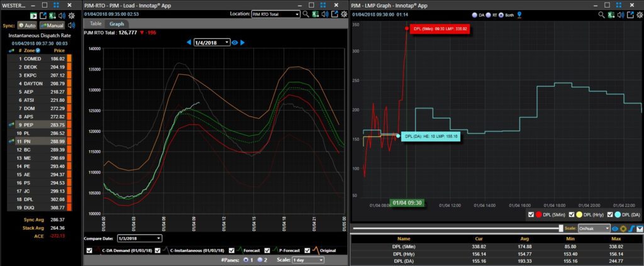Uncheck the DPL (DA) legend checkbox
The height and width of the screenshot is (266, 644).
pos(609,214)
